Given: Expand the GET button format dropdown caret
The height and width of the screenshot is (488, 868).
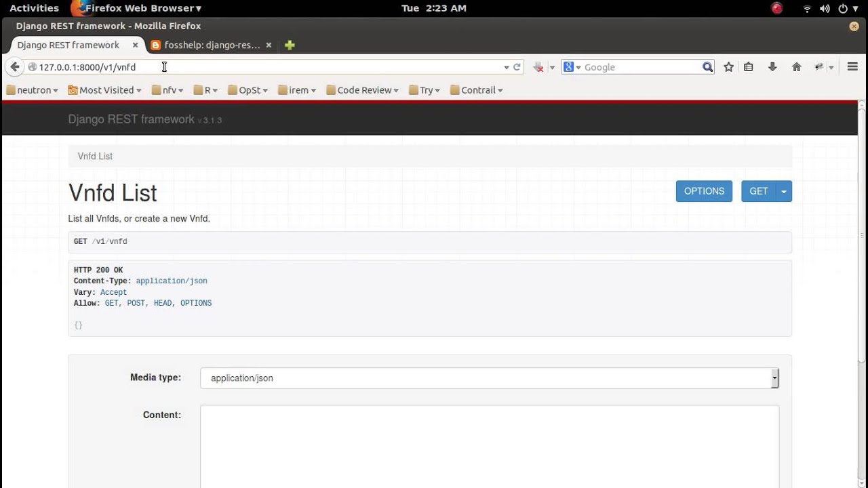Looking at the screenshot, I should click(x=784, y=191).
